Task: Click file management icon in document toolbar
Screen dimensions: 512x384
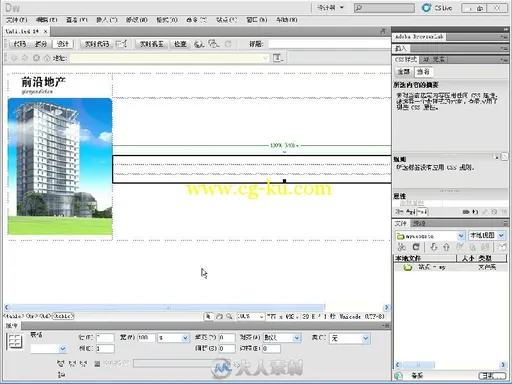Action: (213, 44)
